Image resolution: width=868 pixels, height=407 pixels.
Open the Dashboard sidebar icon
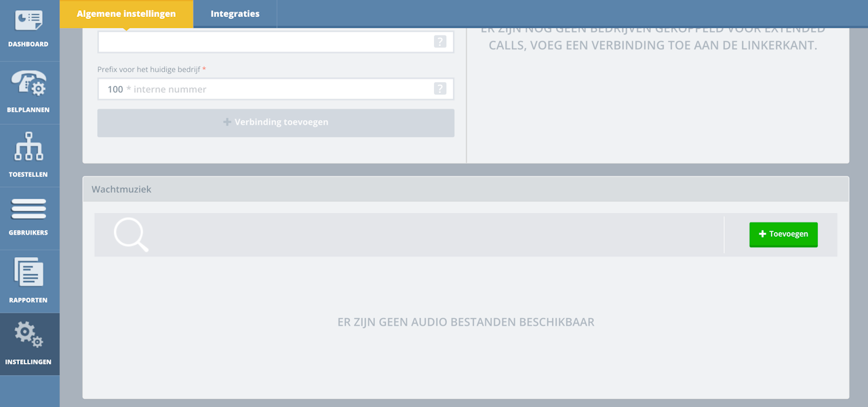(28, 20)
